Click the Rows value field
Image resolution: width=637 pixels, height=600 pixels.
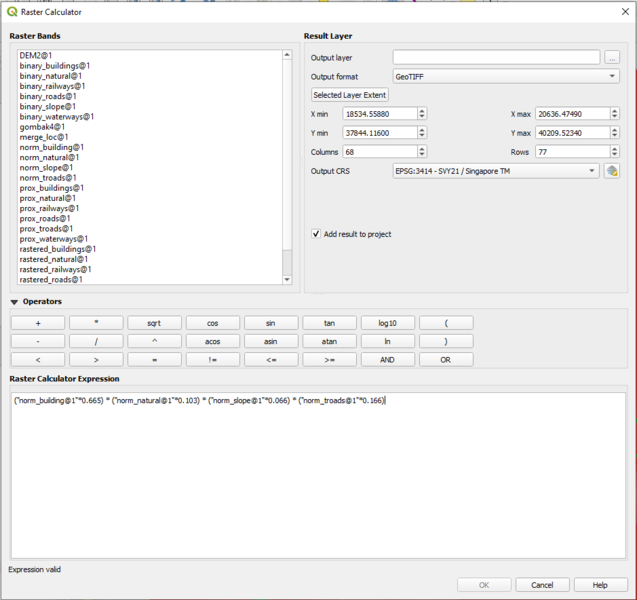pyautogui.click(x=572, y=152)
